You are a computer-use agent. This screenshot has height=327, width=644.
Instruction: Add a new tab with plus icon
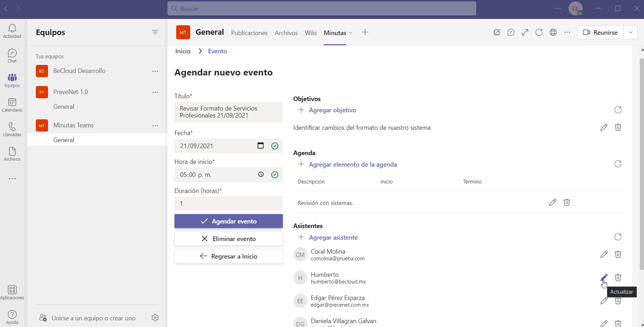(x=365, y=32)
